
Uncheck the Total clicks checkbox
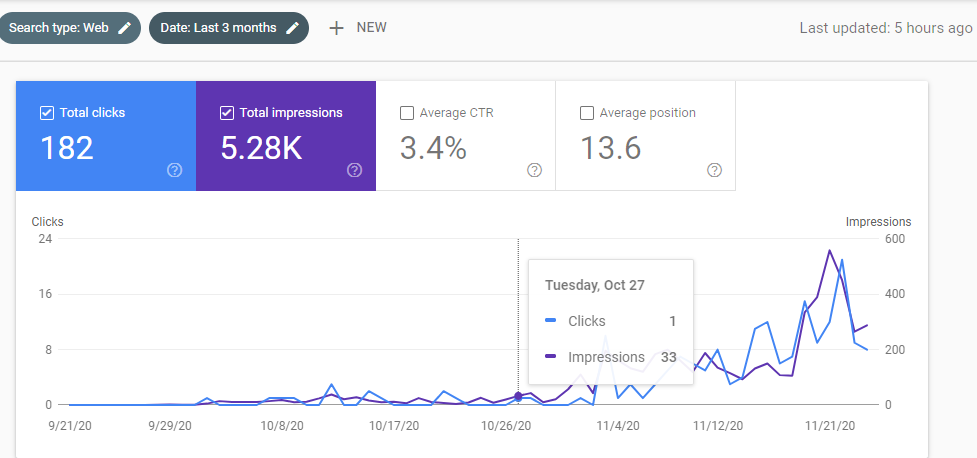(46, 113)
